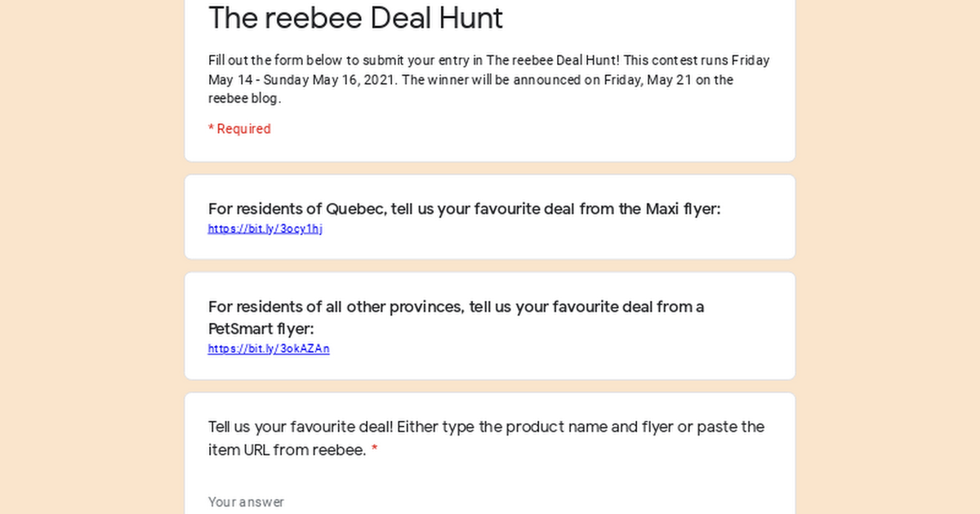Click the 'reebee blog.' text in description
The image size is (980, 514).
[x=244, y=100]
